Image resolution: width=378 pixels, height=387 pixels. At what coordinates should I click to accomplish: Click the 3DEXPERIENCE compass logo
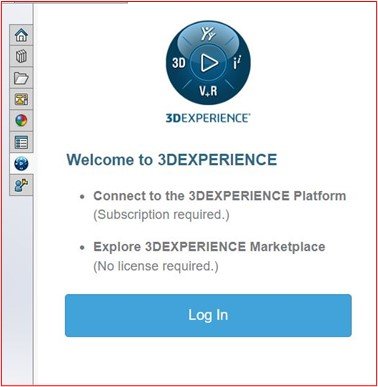(x=208, y=63)
